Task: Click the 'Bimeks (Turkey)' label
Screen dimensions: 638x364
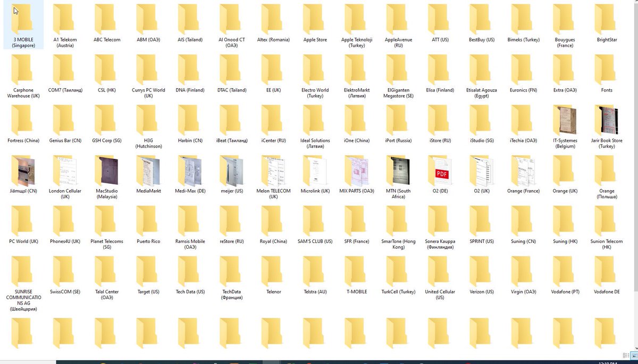Action: click(523, 40)
